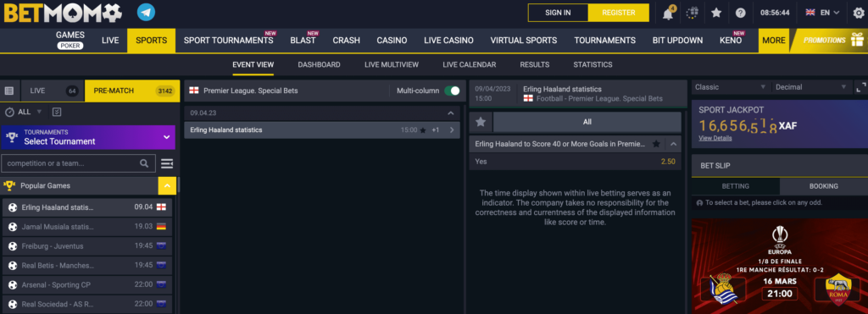Select the EVENT VIEW tab
This screenshot has height=314, width=868.
point(253,64)
